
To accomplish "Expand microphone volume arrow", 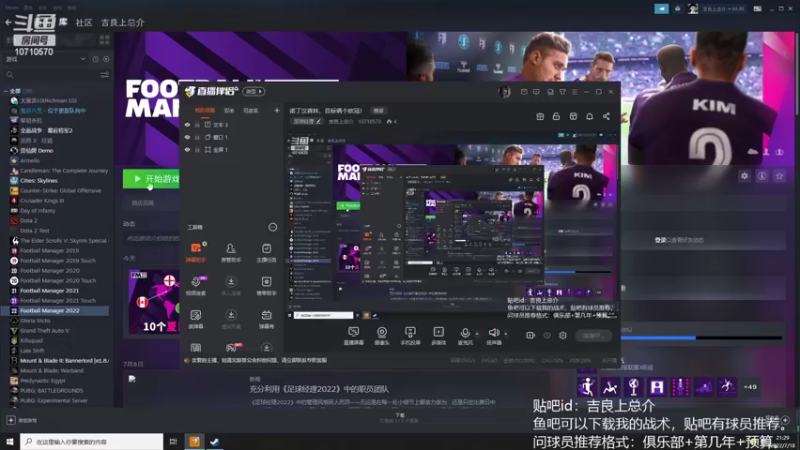I will 477,334.
